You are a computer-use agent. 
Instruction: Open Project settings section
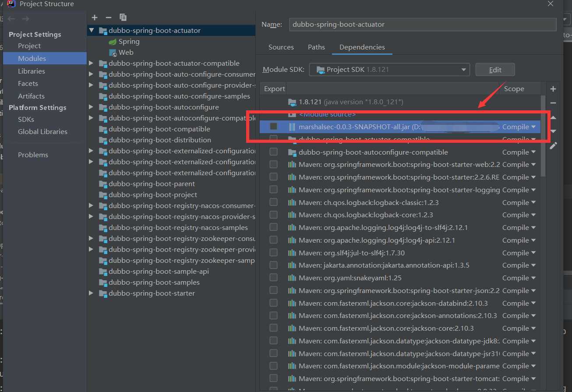click(29, 46)
